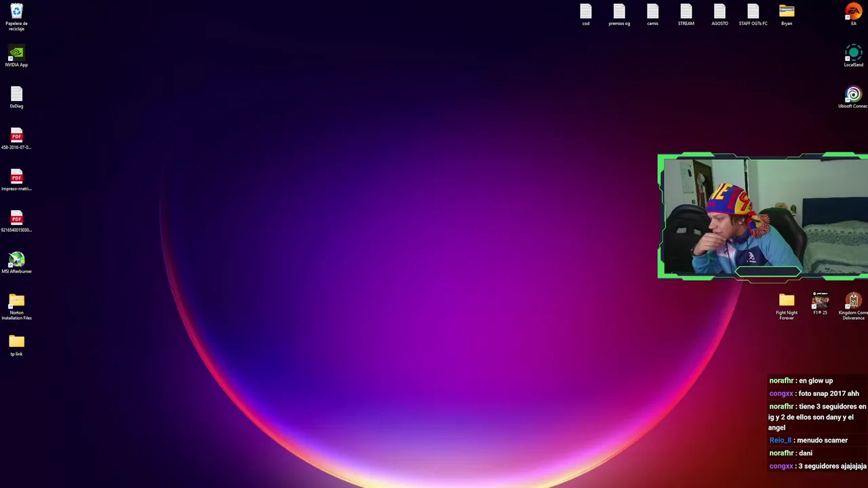Open the tp link folder

(x=16, y=346)
